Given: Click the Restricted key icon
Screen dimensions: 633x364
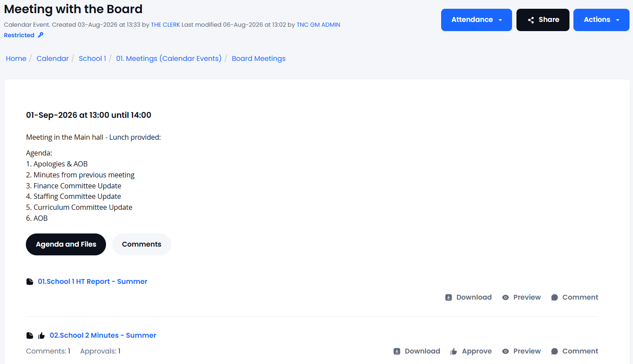Looking at the screenshot, I should 41,35.
